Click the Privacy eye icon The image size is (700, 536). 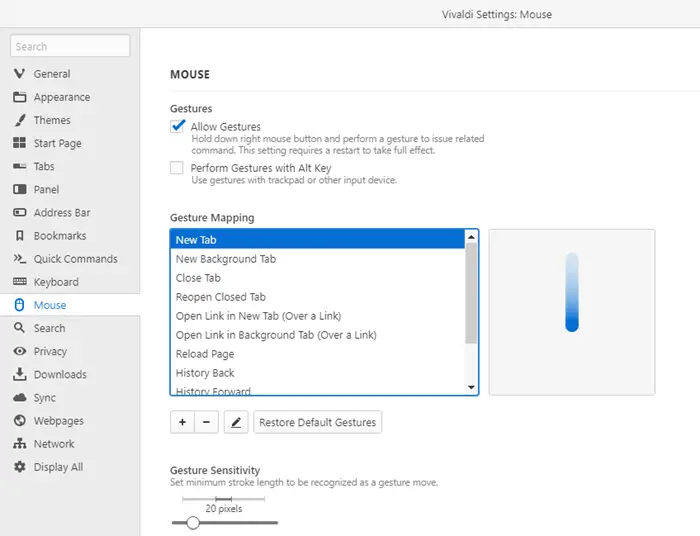[19, 351]
